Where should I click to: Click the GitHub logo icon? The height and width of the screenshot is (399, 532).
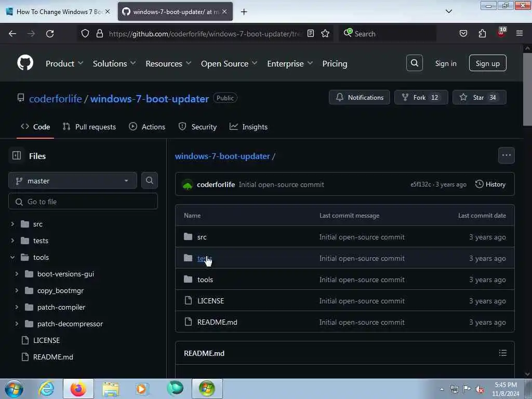[x=25, y=63]
